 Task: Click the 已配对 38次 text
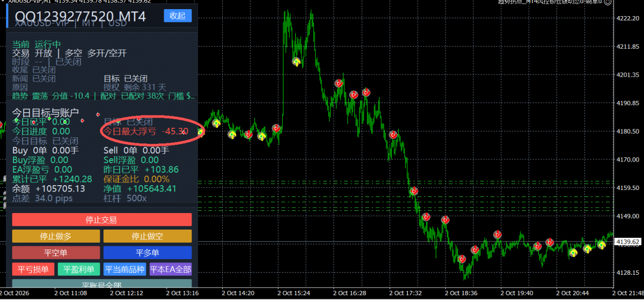coord(142,96)
